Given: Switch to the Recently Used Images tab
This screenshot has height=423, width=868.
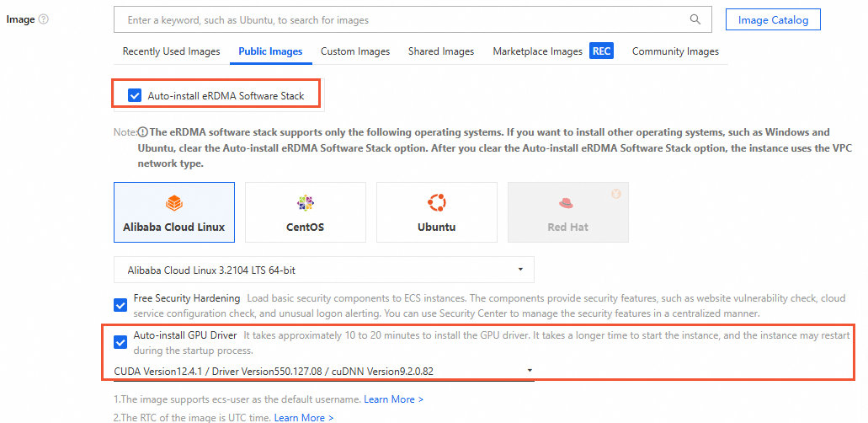Looking at the screenshot, I should click(171, 51).
